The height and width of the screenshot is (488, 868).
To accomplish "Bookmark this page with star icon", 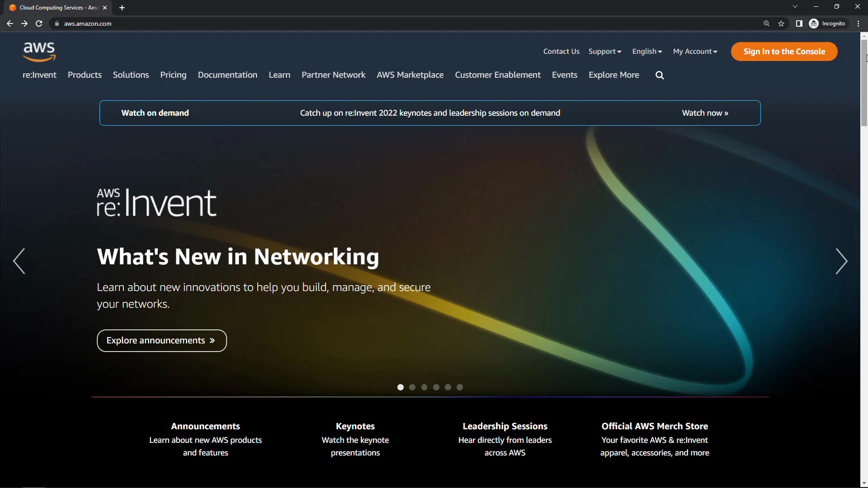I will pyautogui.click(x=781, y=23).
